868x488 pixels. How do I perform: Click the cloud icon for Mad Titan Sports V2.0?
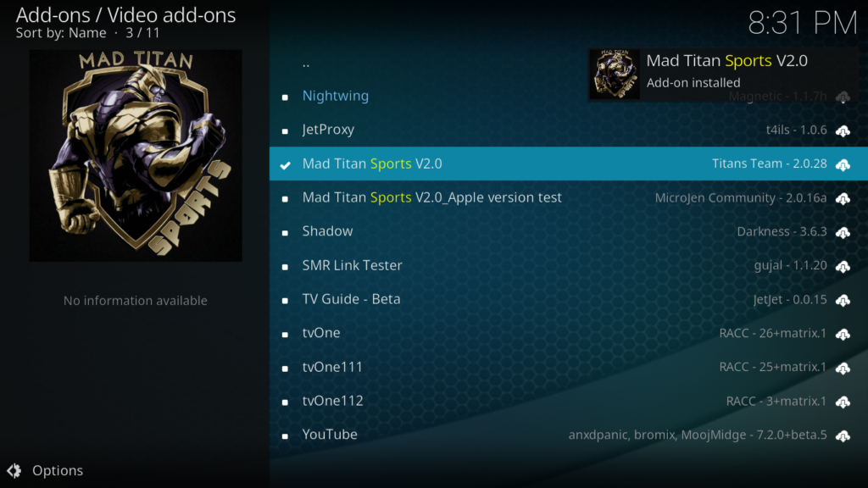tap(843, 164)
